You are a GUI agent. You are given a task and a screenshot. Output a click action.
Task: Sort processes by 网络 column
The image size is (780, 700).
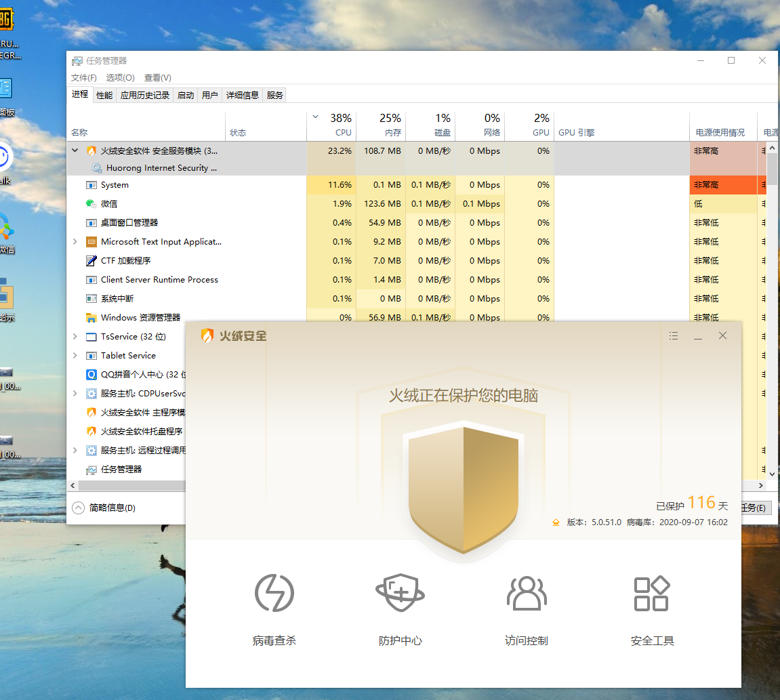pyautogui.click(x=480, y=126)
